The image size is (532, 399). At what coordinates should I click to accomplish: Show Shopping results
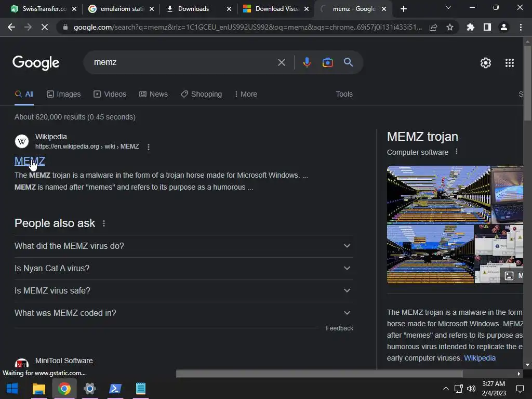(x=201, y=95)
